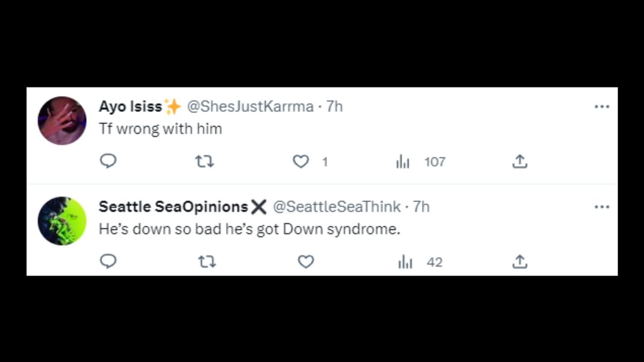Like the Seattle SeaOpinions tweet
The width and height of the screenshot is (644, 362).
(x=306, y=262)
